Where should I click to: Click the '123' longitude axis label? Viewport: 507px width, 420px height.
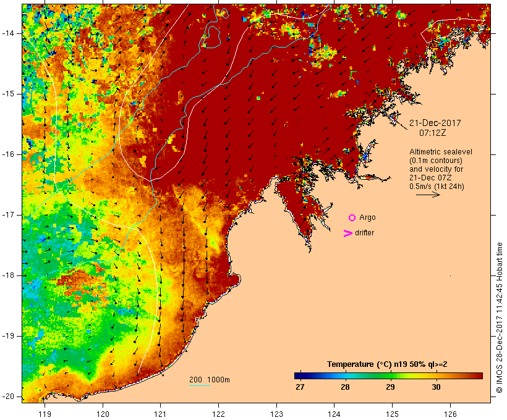[x=276, y=414]
